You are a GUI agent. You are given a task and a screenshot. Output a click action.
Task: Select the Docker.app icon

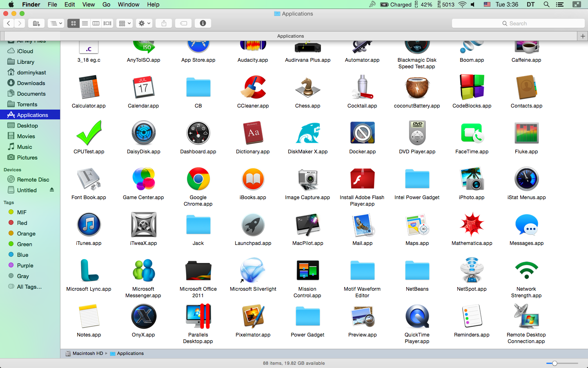click(x=362, y=133)
